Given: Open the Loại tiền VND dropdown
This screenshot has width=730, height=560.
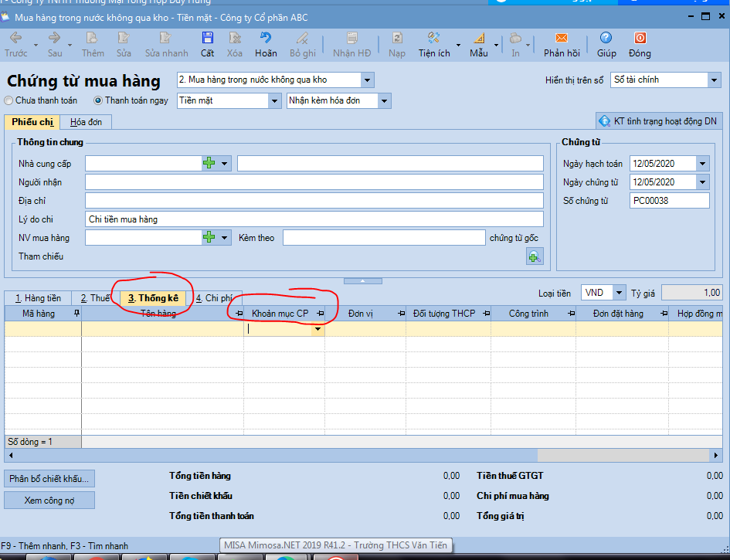Looking at the screenshot, I should (x=619, y=293).
